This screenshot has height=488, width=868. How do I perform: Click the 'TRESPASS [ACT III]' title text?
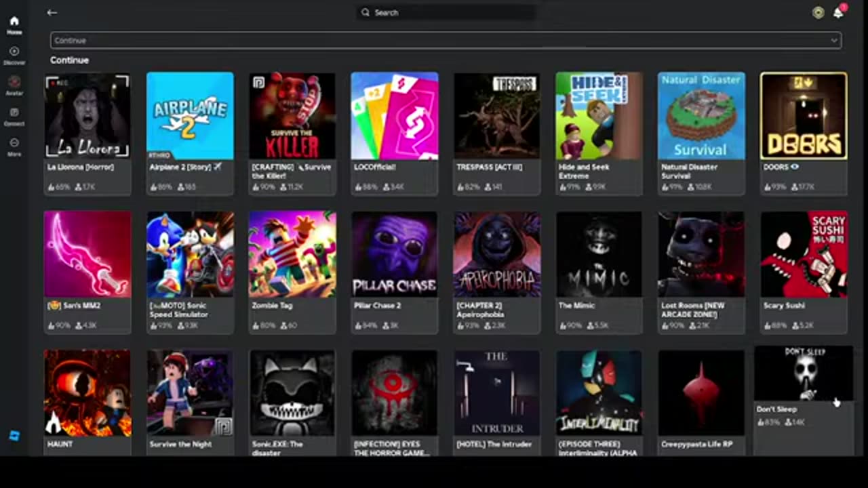pyautogui.click(x=489, y=167)
